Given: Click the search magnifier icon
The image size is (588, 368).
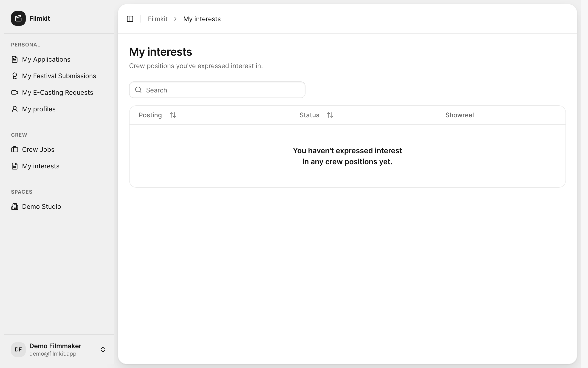Looking at the screenshot, I should pos(138,90).
